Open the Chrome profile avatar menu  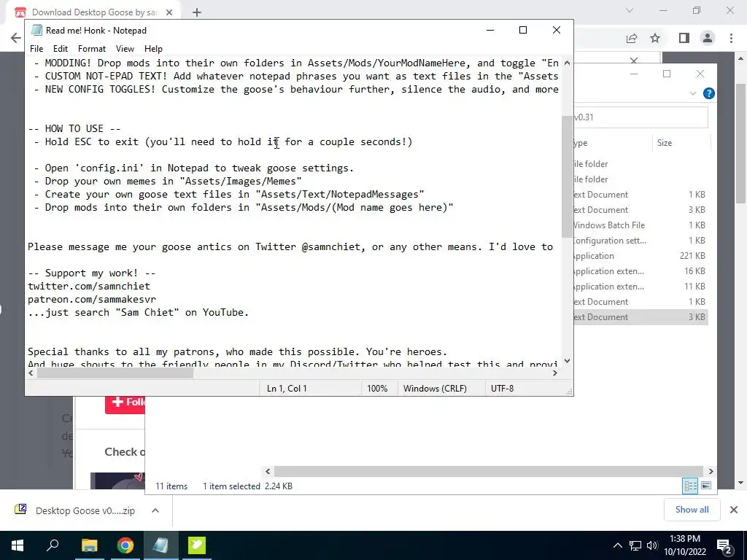tap(708, 38)
